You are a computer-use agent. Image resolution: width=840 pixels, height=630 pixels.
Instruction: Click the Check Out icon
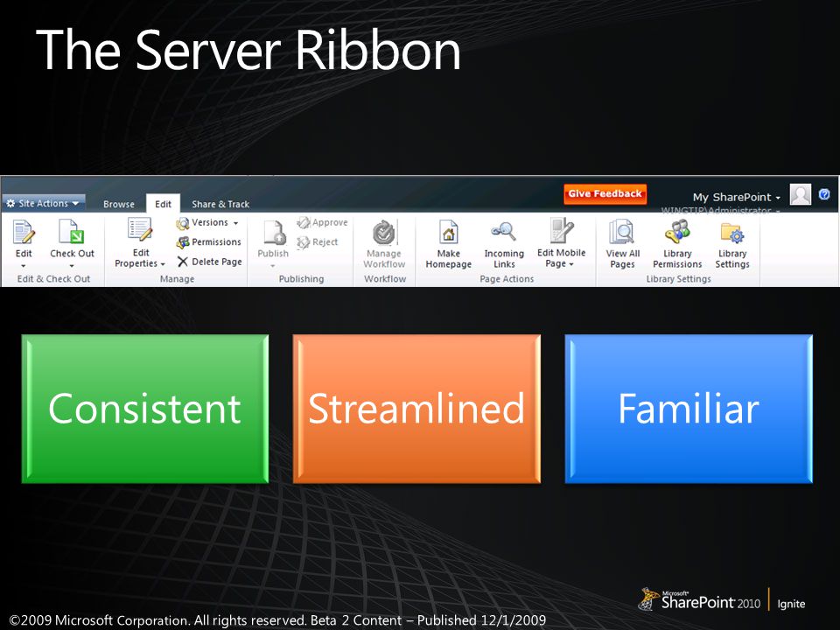[x=71, y=232]
